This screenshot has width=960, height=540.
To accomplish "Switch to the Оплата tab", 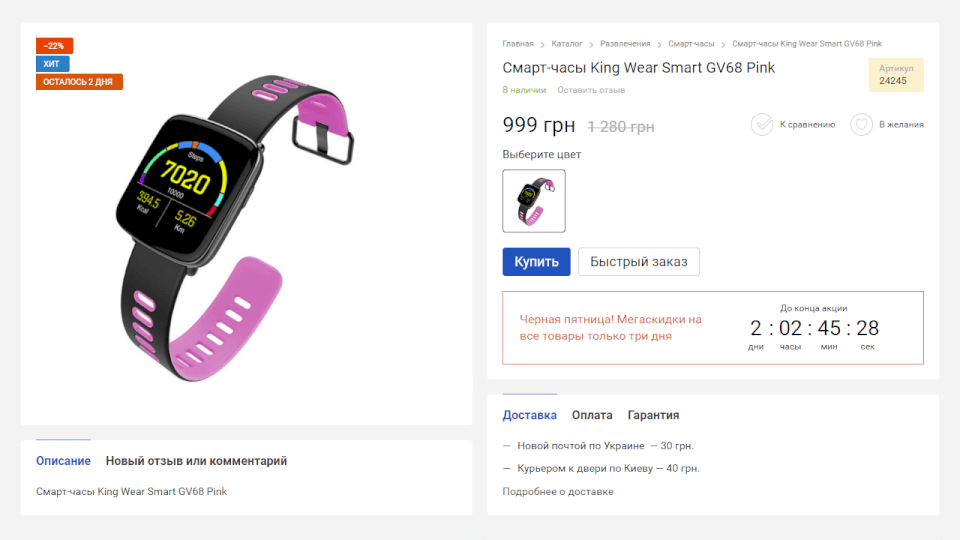I will 592,415.
